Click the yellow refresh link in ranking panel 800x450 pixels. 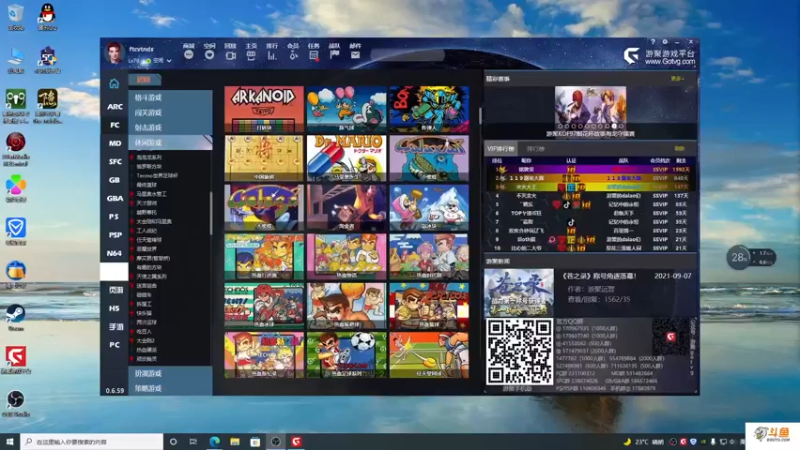[x=679, y=148]
